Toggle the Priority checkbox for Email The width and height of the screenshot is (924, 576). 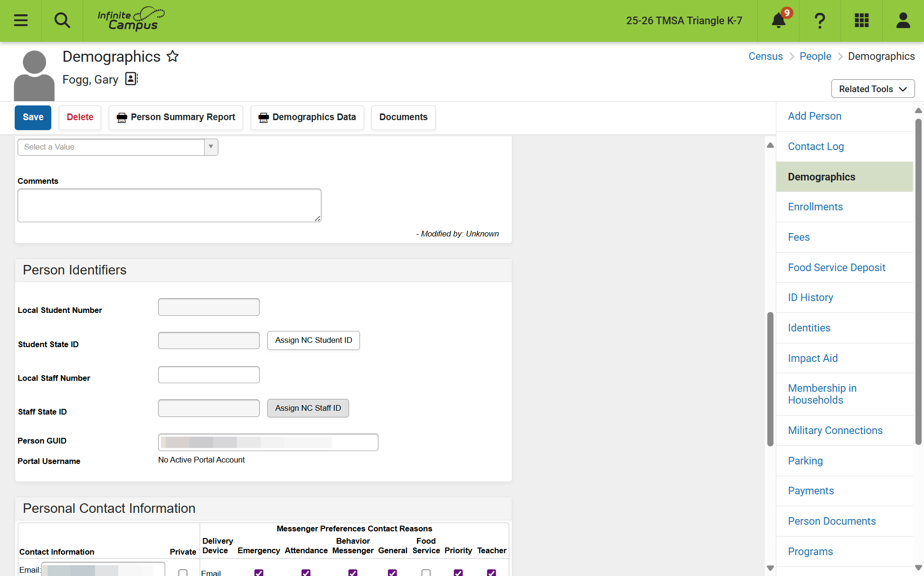(458, 572)
